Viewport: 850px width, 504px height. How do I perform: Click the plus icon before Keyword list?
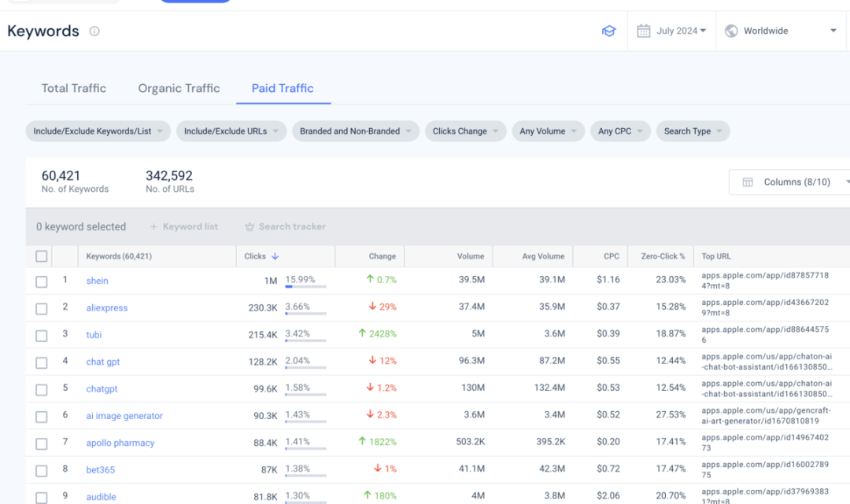tap(153, 226)
